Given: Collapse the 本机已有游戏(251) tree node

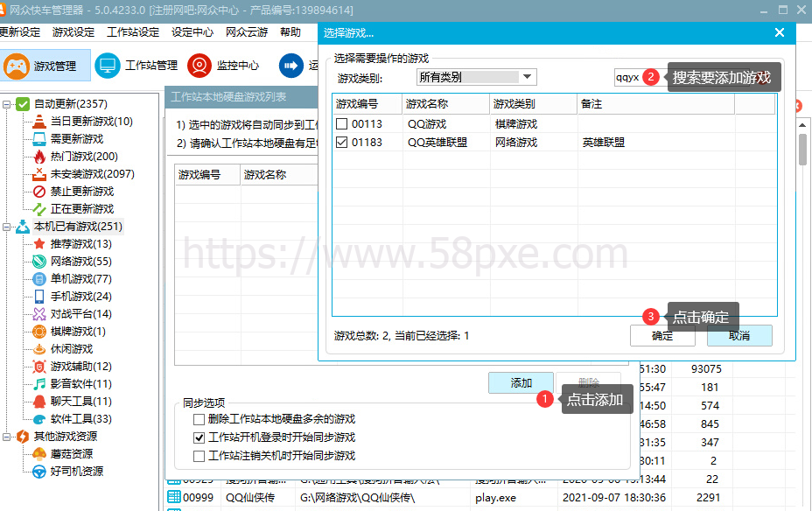Looking at the screenshot, I should click(6, 227).
